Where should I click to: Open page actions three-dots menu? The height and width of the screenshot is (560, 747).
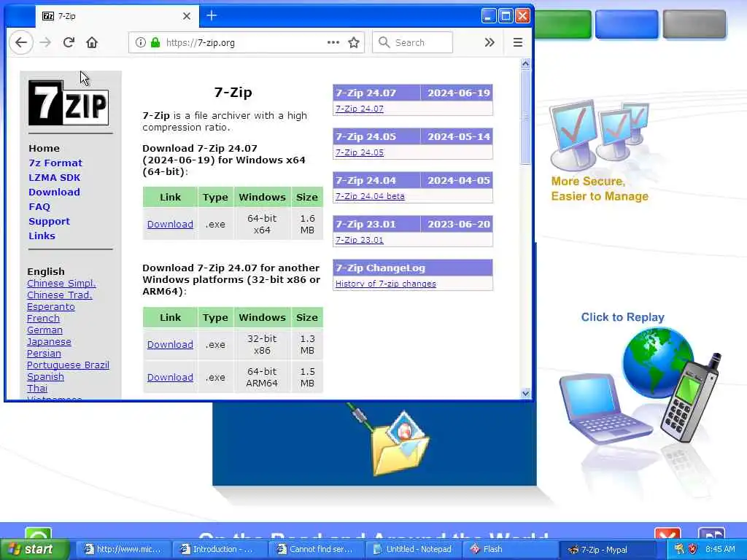coord(333,42)
